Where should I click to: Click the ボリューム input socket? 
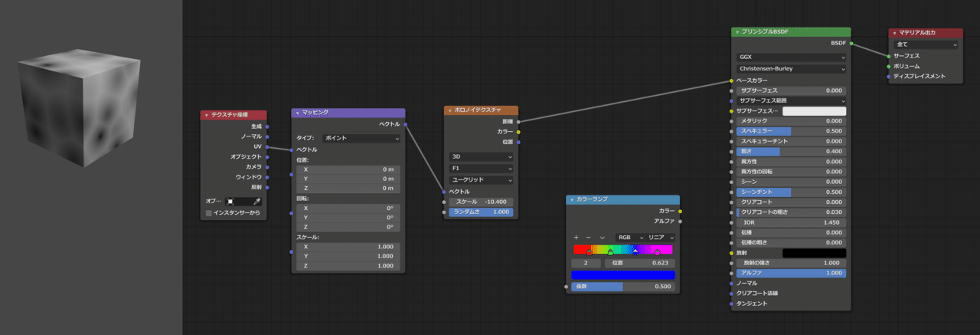(888, 66)
